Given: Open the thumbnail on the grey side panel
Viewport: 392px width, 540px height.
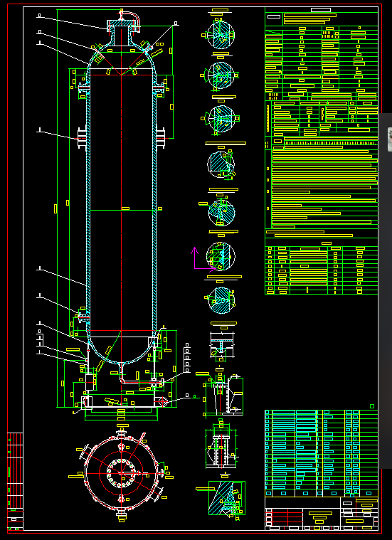Looking at the screenshot, I should 390,139.
